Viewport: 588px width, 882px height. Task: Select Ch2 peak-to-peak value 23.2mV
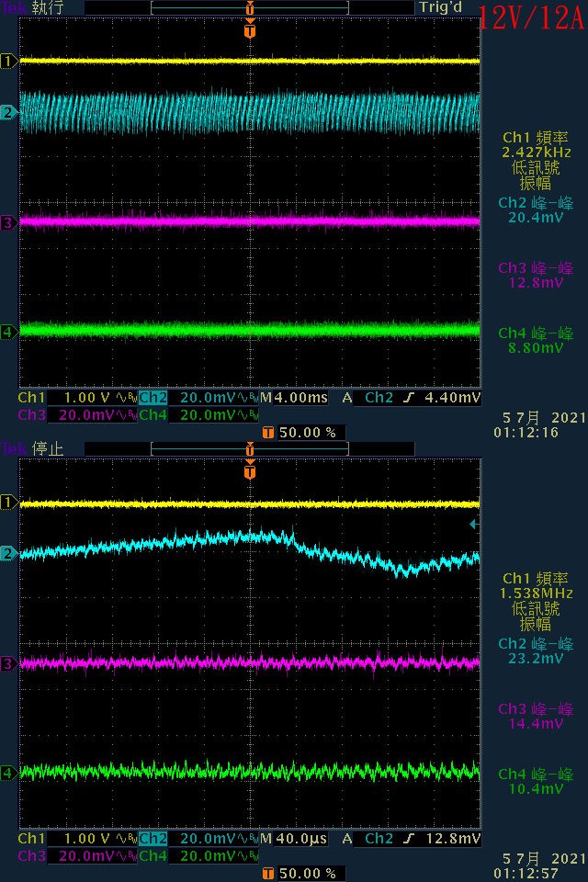tap(536, 658)
